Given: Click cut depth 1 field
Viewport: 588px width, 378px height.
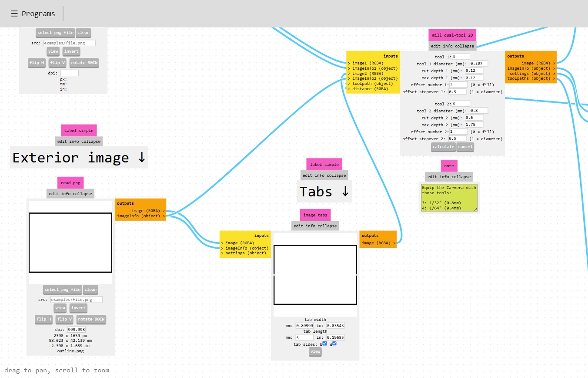Looking at the screenshot, I should coord(474,71).
